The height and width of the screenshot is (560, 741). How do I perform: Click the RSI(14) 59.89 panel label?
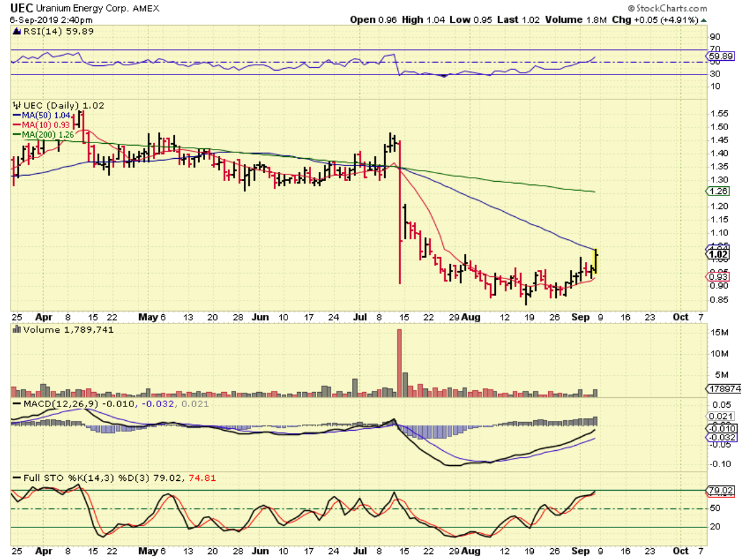click(x=58, y=31)
